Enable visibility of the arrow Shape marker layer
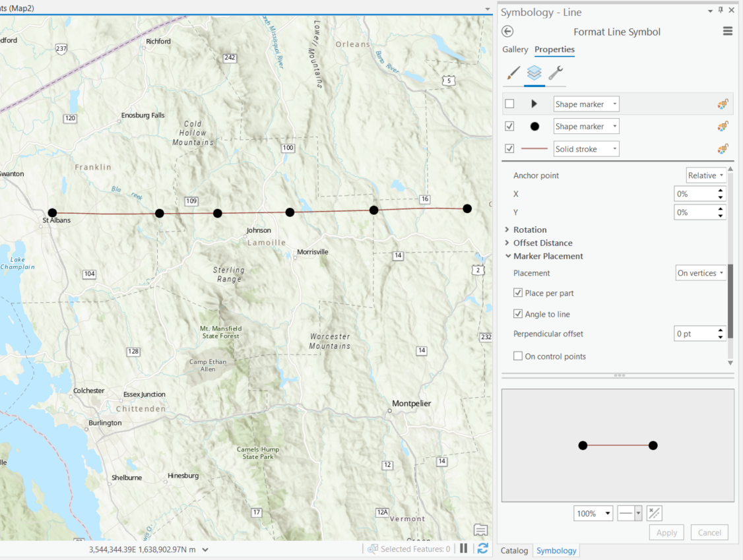Viewport: 743px width, 560px height. coord(509,104)
